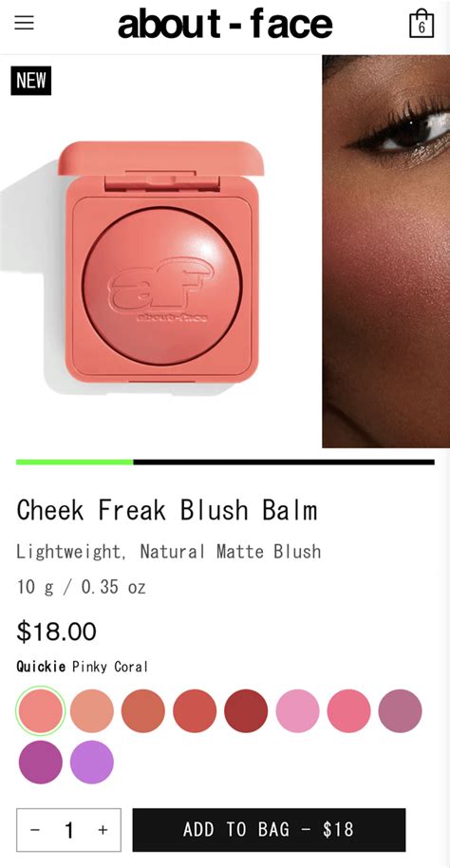This screenshot has height=868, width=450.
Task: Choose the dusty mauve shade swatch
Action: tap(401, 710)
